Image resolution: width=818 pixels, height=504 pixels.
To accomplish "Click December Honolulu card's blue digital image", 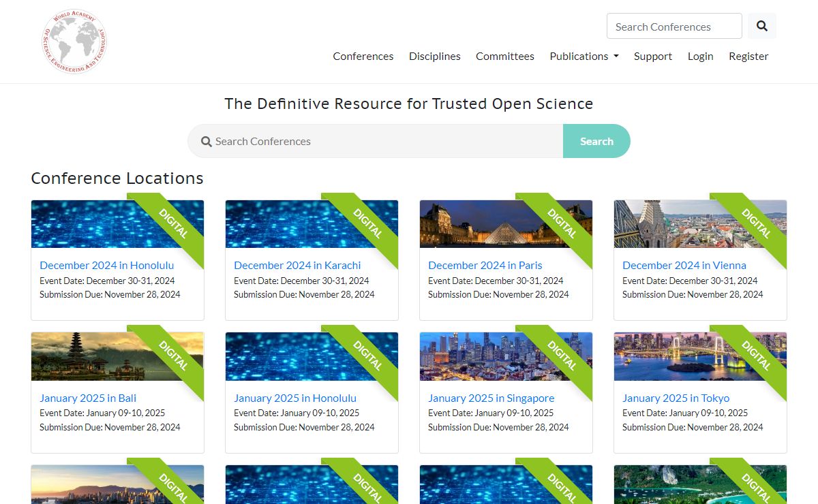I will click(x=117, y=224).
